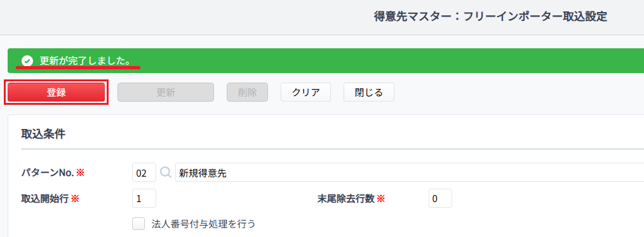Screen dimensions: 644x237
Task: Click the red 登録 button
Action: [57, 92]
